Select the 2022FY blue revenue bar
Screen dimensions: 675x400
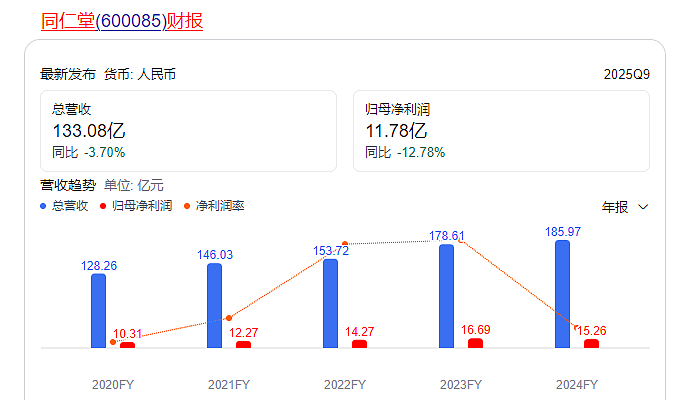(330, 304)
